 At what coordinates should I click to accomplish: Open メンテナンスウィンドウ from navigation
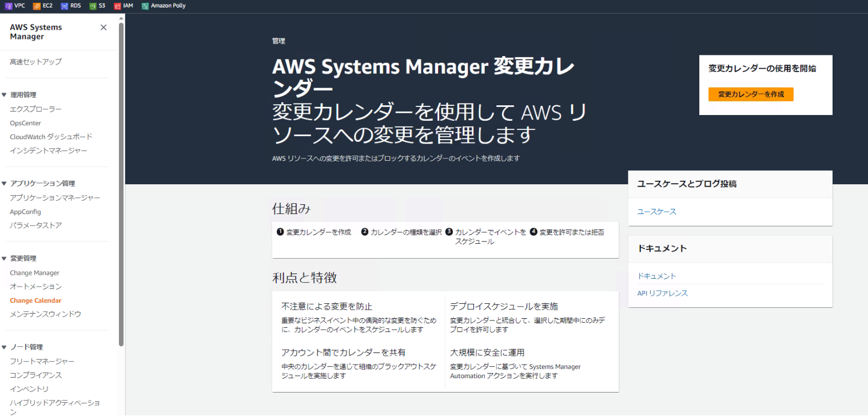[x=45, y=314]
